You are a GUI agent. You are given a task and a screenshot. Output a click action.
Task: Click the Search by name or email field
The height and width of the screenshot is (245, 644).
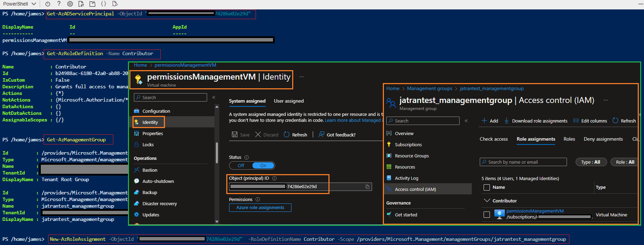[x=523, y=162]
